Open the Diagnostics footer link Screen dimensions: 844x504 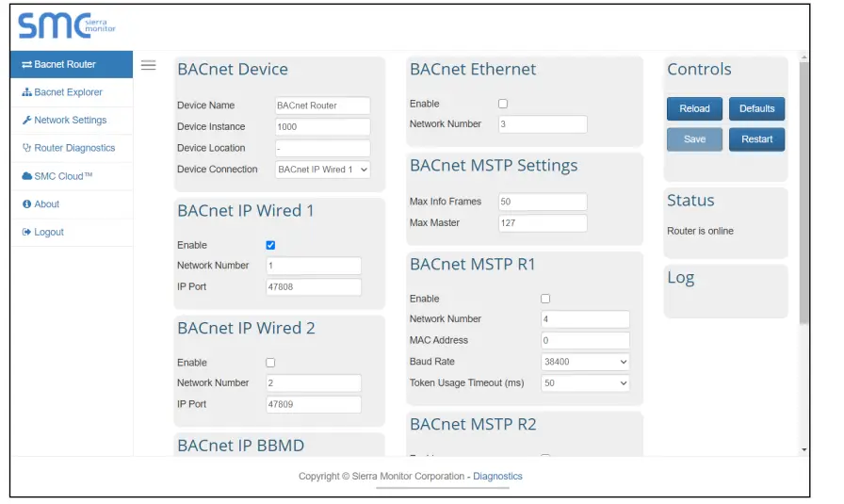click(x=497, y=477)
